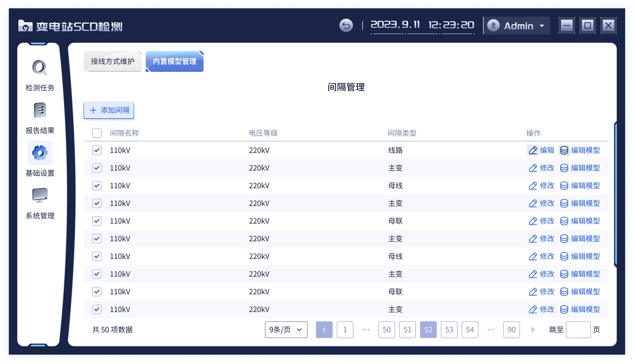Go to page 53 in pagination

click(449, 330)
